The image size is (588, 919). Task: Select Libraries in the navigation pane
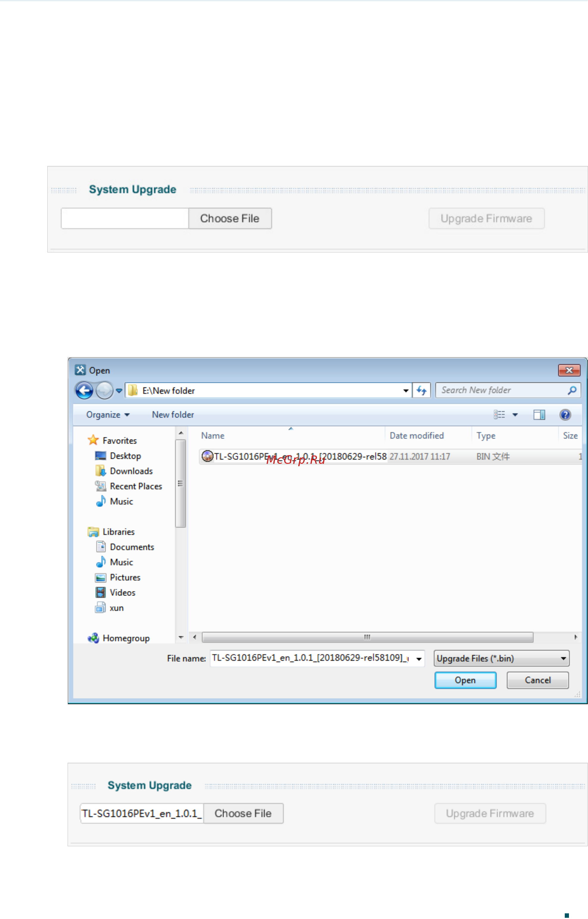[x=111, y=532]
